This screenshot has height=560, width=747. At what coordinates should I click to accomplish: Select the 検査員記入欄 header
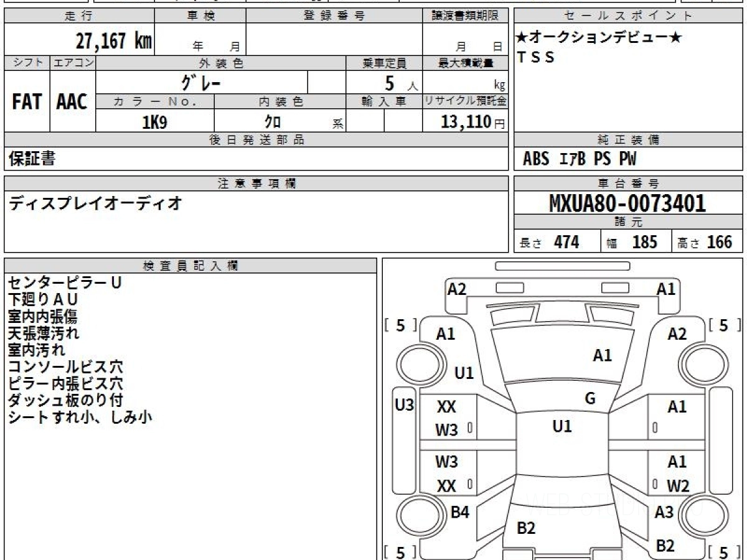click(190, 266)
